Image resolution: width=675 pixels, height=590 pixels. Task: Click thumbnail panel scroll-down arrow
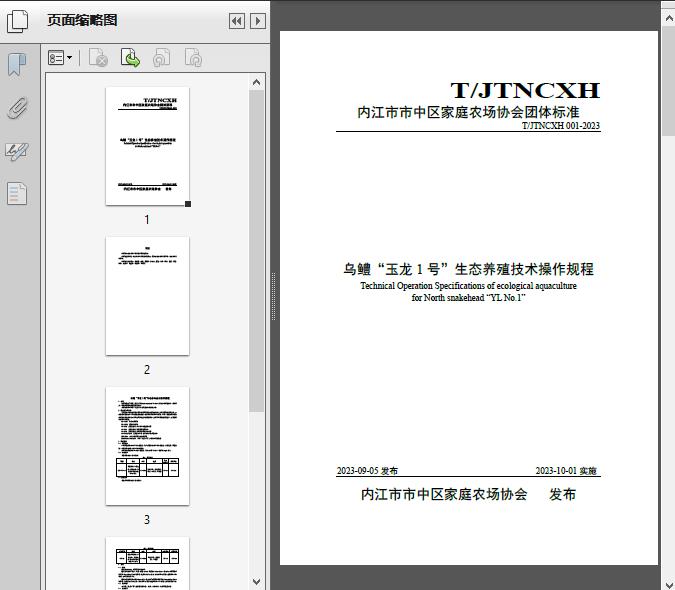pyautogui.click(x=257, y=582)
